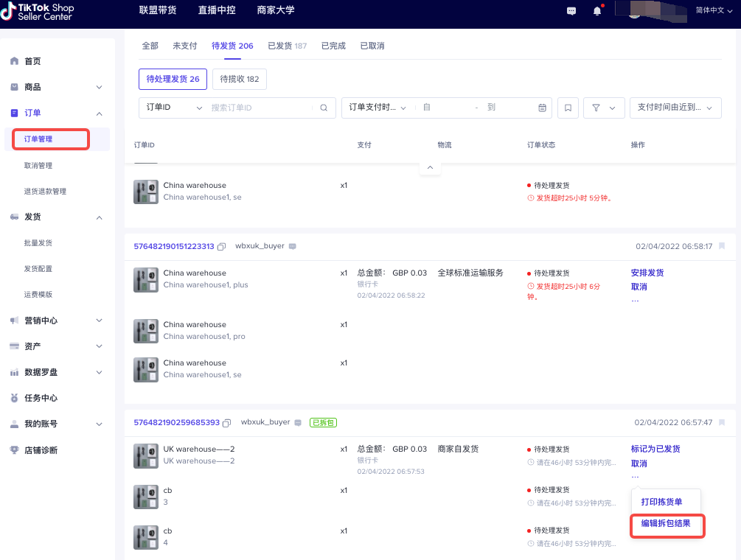Click the first China warehouse product thumbnail

pyautogui.click(x=146, y=192)
